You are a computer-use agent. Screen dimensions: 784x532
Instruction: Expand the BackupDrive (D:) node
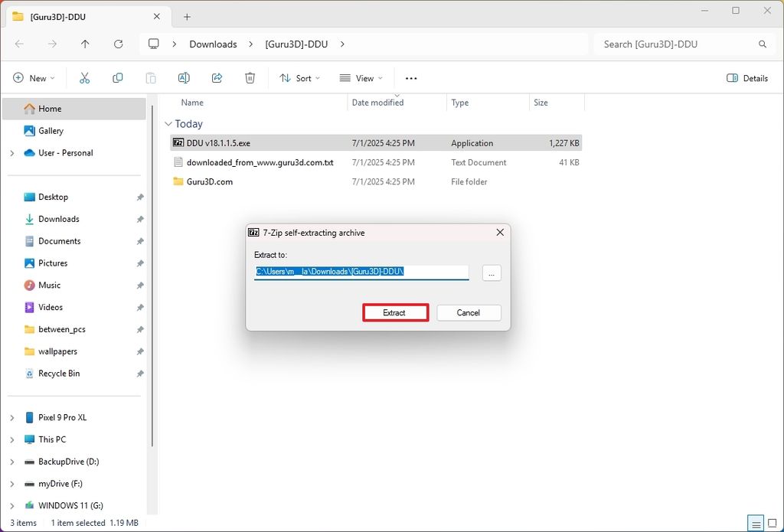[x=12, y=462]
